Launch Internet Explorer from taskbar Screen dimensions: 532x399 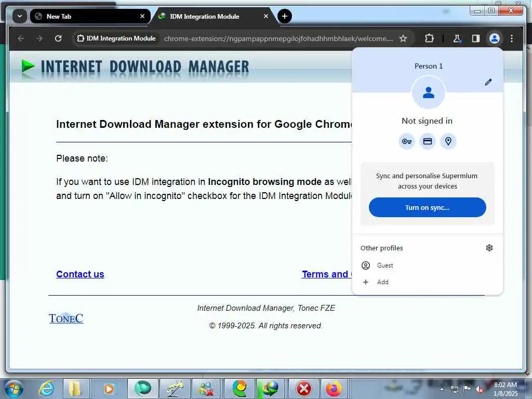coord(46,389)
